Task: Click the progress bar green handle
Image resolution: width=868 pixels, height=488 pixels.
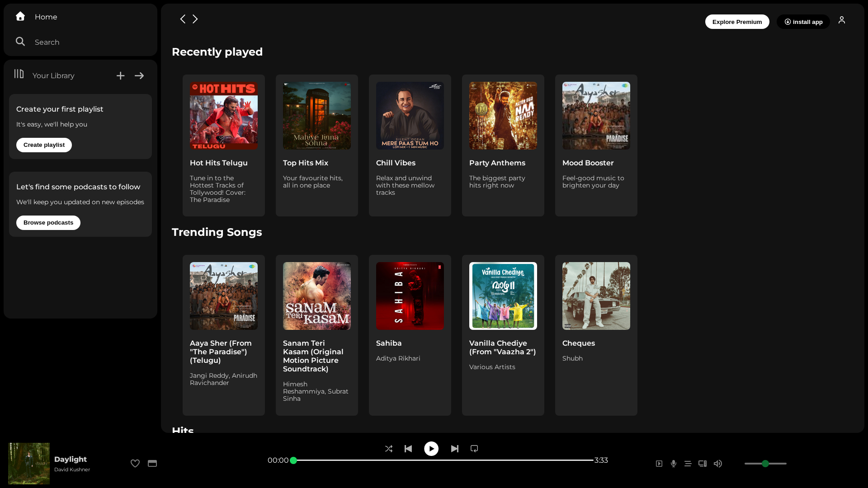Action: 293,460
